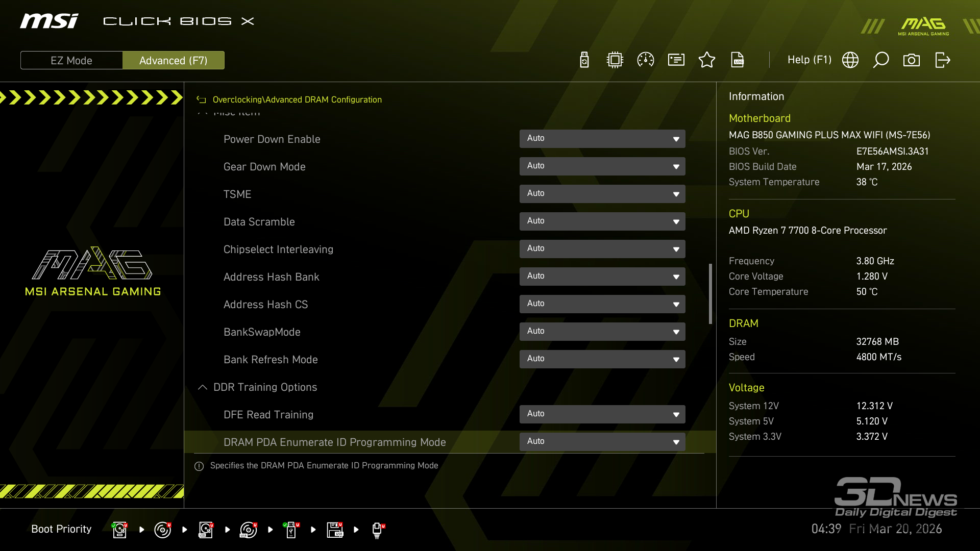Select the Advanced (F7) tab
The height and width of the screenshot is (551, 980).
tap(174, 60)
